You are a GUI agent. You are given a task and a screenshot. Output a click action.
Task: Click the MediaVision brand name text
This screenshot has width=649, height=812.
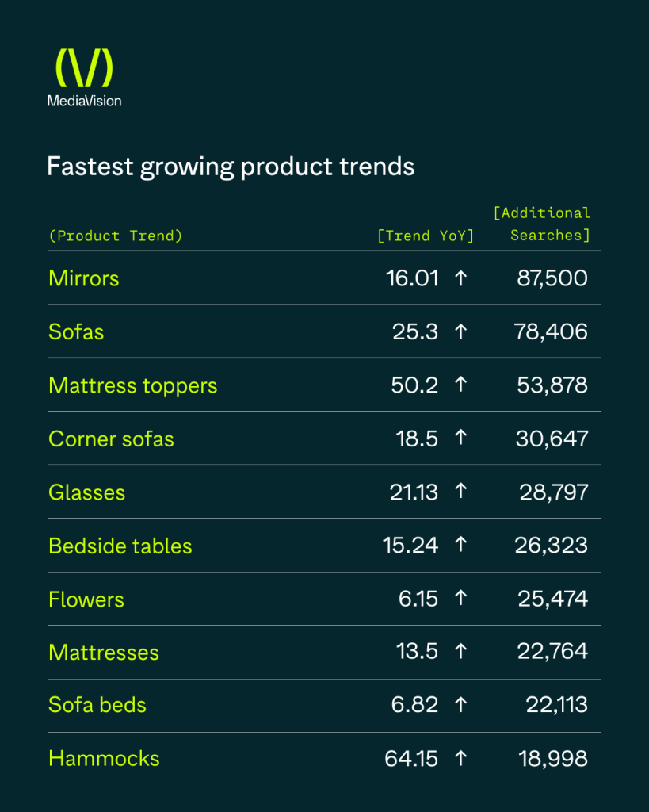84,101
